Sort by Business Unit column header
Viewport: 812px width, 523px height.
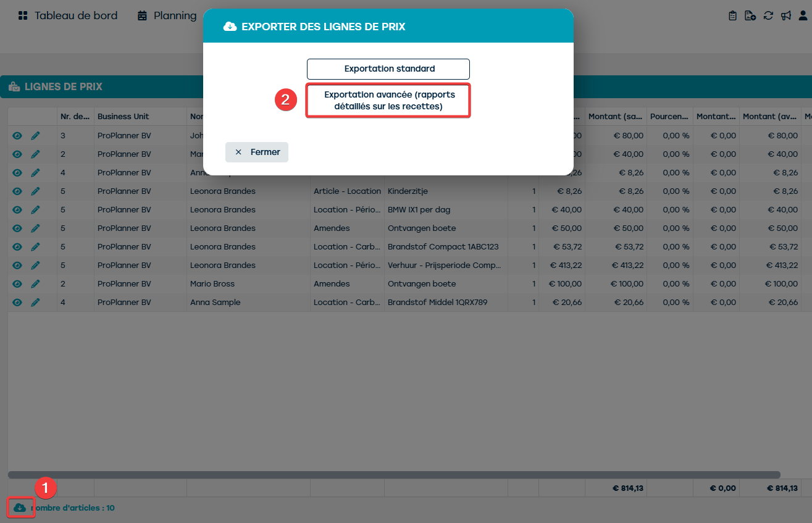click(140, 117)
